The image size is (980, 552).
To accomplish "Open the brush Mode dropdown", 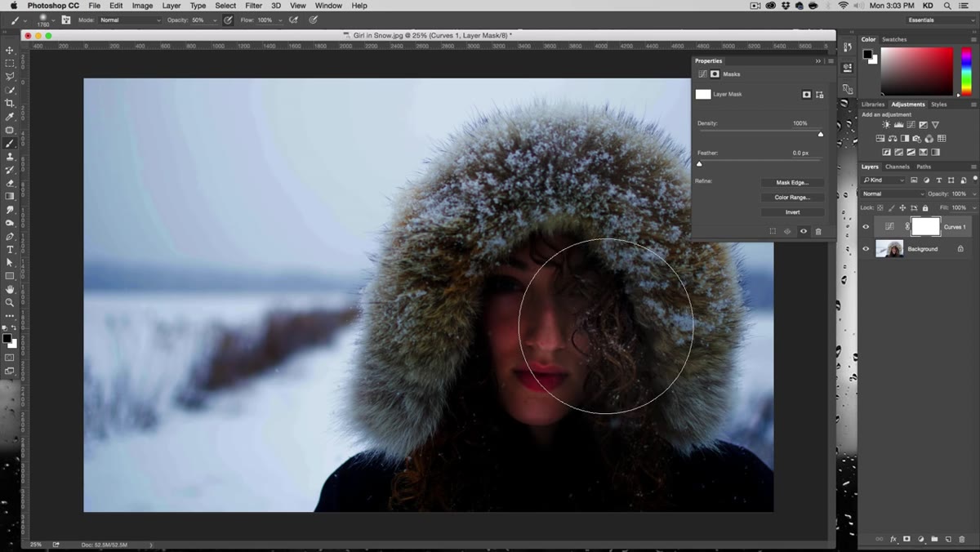I will [x=129, y=20].
